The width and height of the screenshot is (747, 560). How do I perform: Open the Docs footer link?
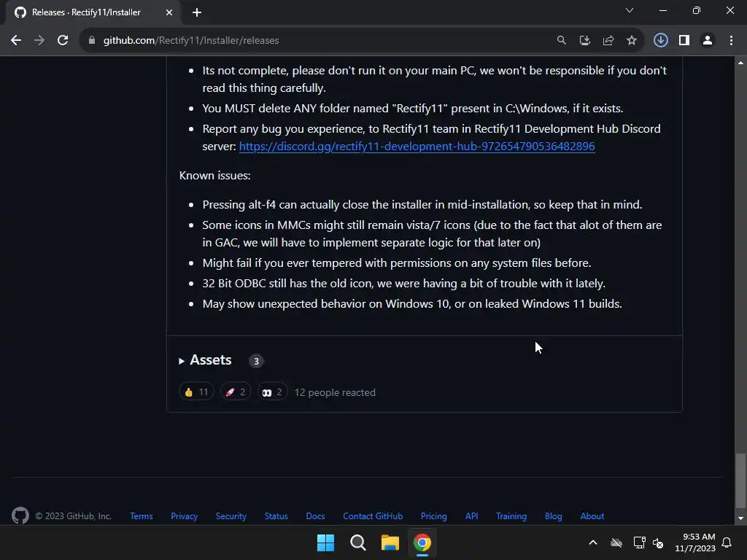pos(315,516)
